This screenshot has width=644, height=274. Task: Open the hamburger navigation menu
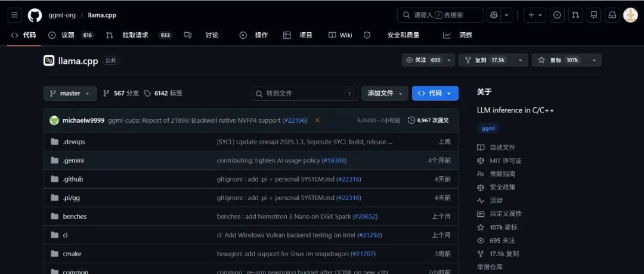[14, 15]
